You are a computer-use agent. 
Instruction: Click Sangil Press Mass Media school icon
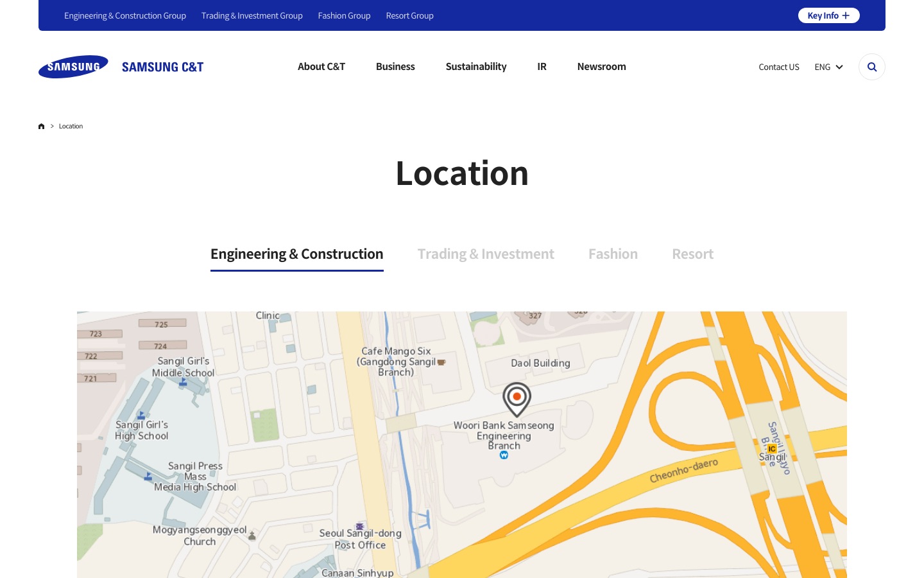(x=148, y=477)
